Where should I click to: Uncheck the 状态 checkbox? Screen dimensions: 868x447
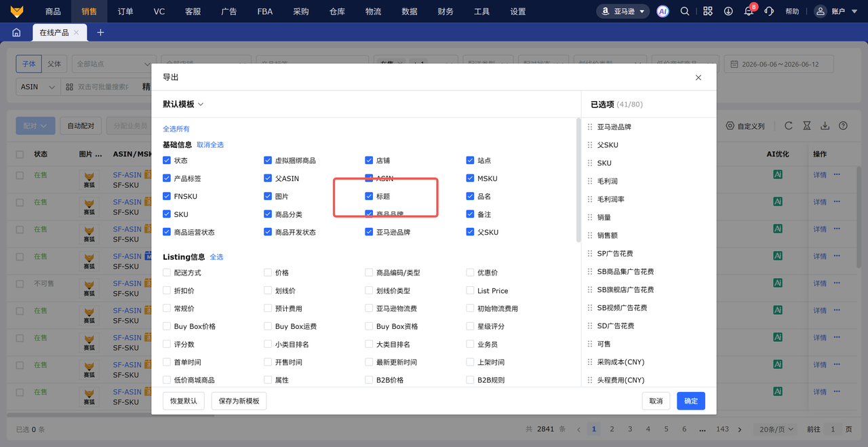(x=167, y=161)
